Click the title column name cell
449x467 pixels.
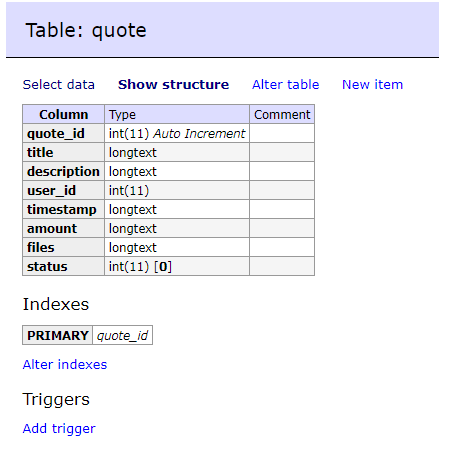[x=63, y=153]
